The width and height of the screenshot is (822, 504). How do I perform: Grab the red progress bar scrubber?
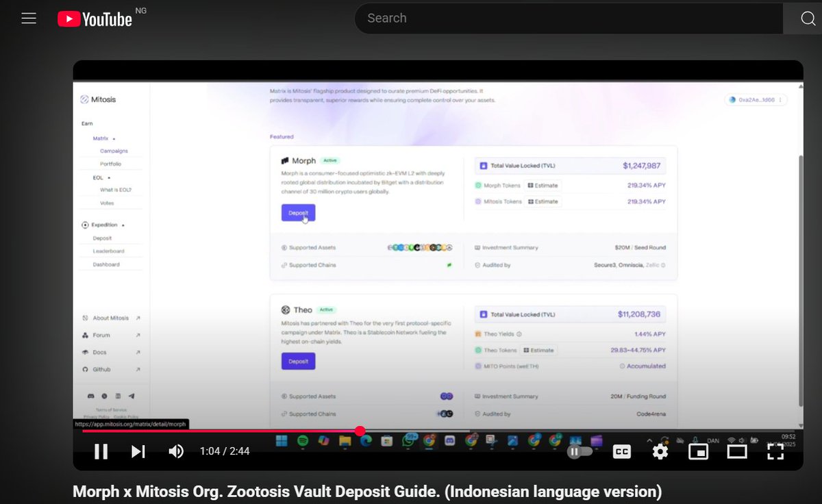(360, 431)
